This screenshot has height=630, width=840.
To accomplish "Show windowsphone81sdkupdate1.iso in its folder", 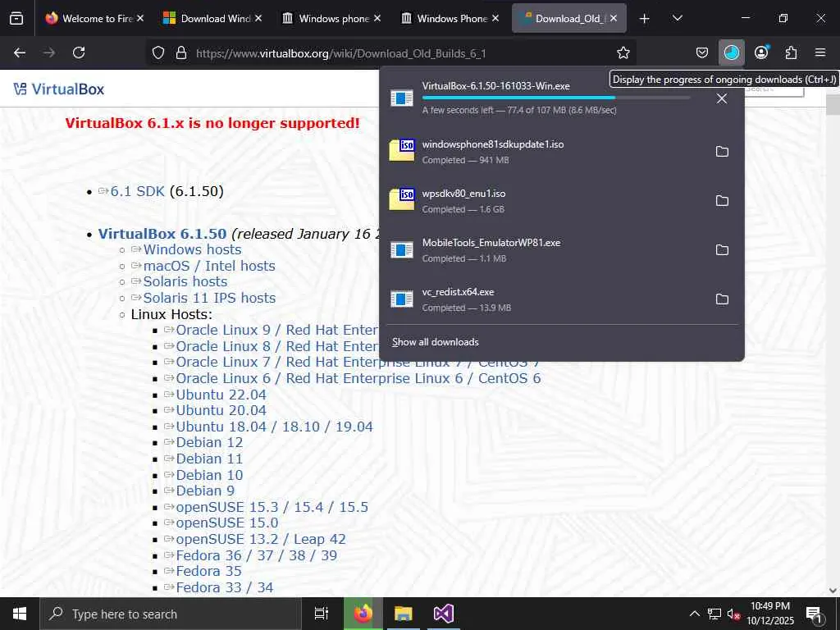I will pyautogui.click(x=722, y=152).
